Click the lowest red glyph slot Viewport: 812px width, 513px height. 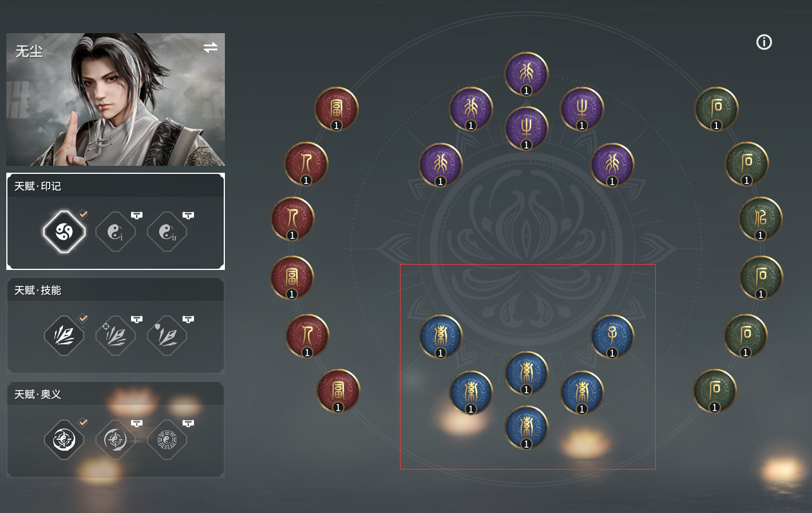coord(338,391)
